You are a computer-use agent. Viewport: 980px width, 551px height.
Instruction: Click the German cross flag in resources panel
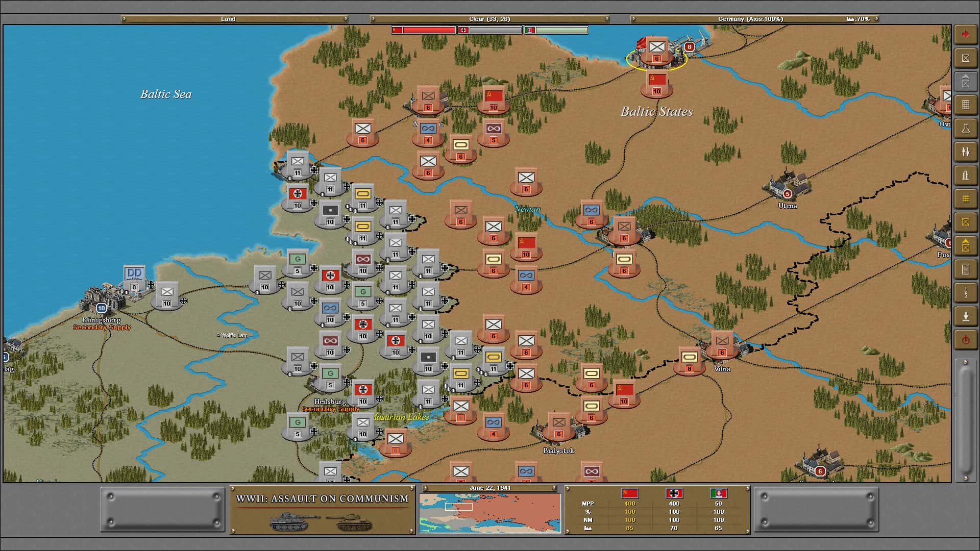[674, 493]
